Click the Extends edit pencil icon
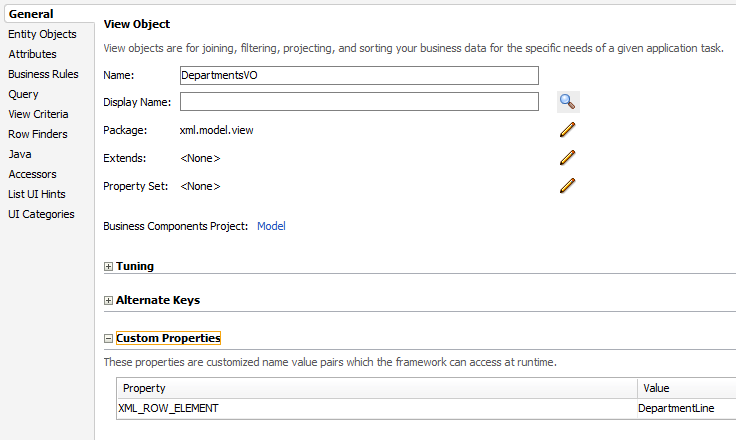 pos(568,157)
